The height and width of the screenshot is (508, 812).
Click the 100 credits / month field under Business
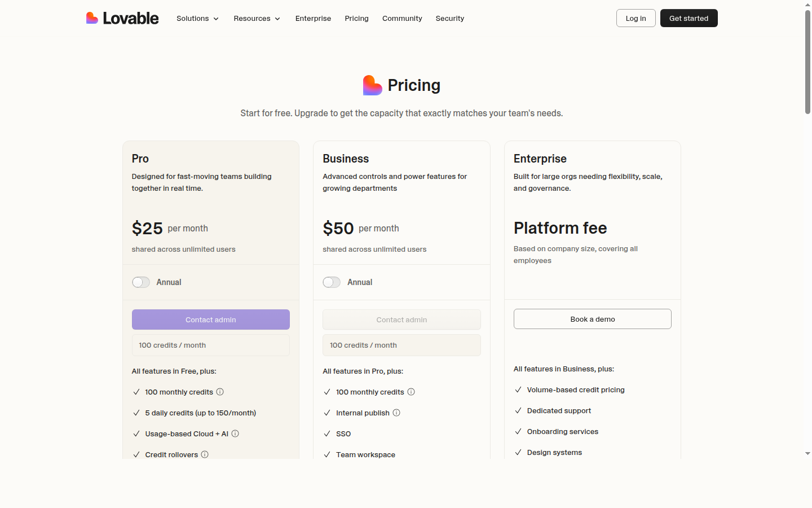(401, 345)
